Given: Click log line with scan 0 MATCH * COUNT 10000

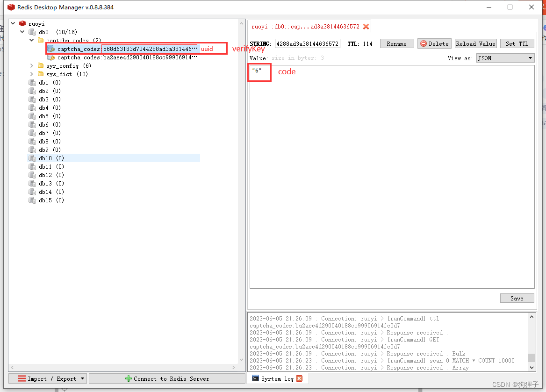Looking at the screenshot, I should click(382, 361).
